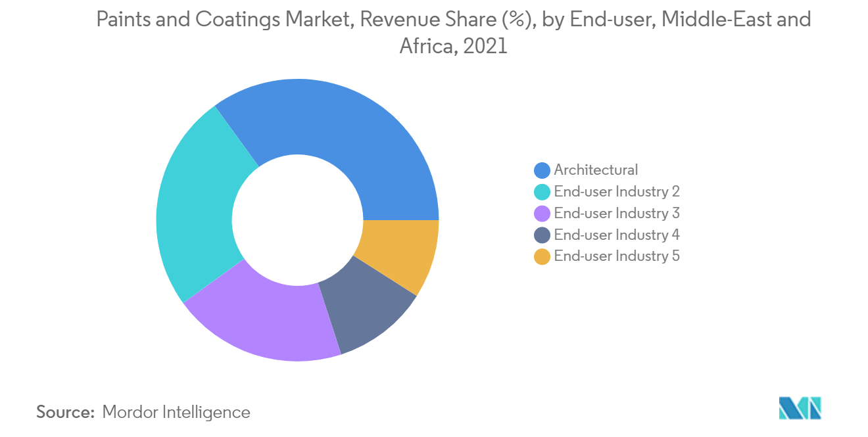Screen dimensions: 868x437
Task: Select the End-user Industry 2 legend label
Action: point(617,191)
